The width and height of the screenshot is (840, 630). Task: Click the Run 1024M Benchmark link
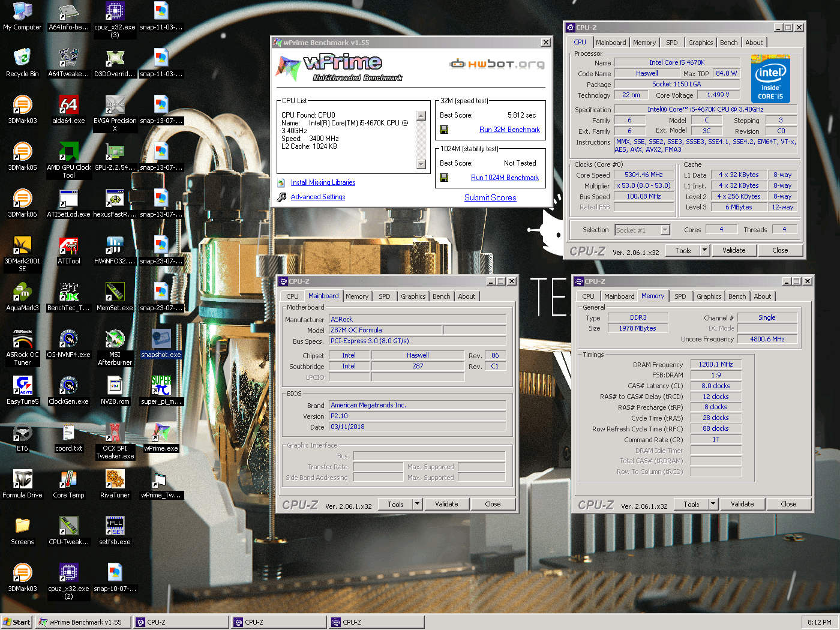tap(505, 178)
